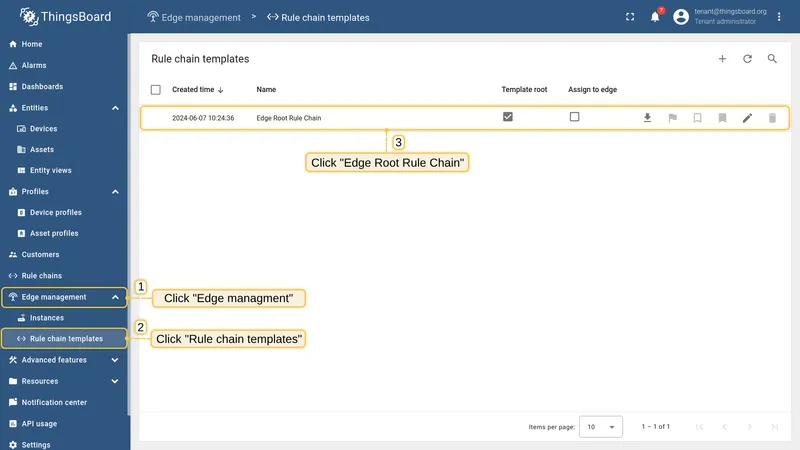Collapse the Edge management chevron
This screenshot has width=800, height=450.
coord(115,297)
